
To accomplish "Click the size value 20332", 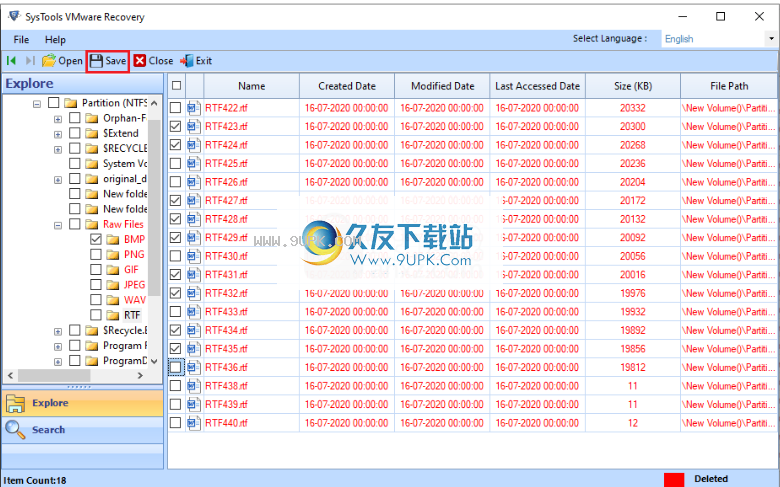I will click(633, 108).
